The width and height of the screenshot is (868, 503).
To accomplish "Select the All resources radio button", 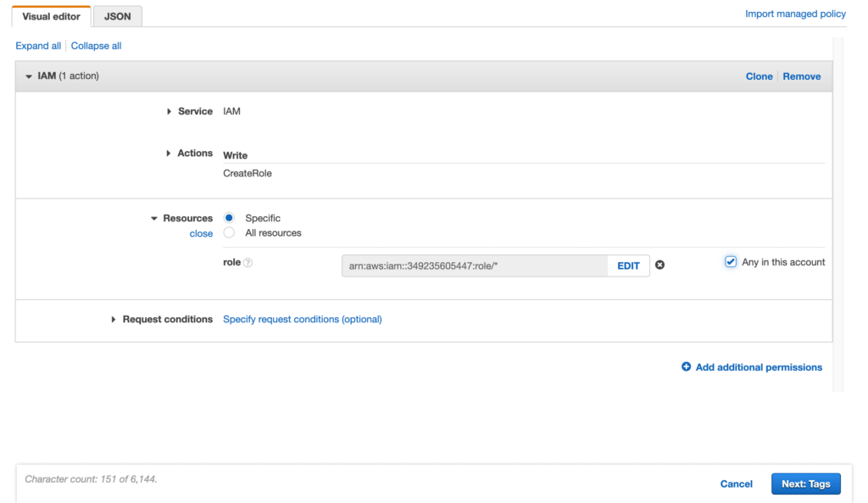I will click(229, 232).
